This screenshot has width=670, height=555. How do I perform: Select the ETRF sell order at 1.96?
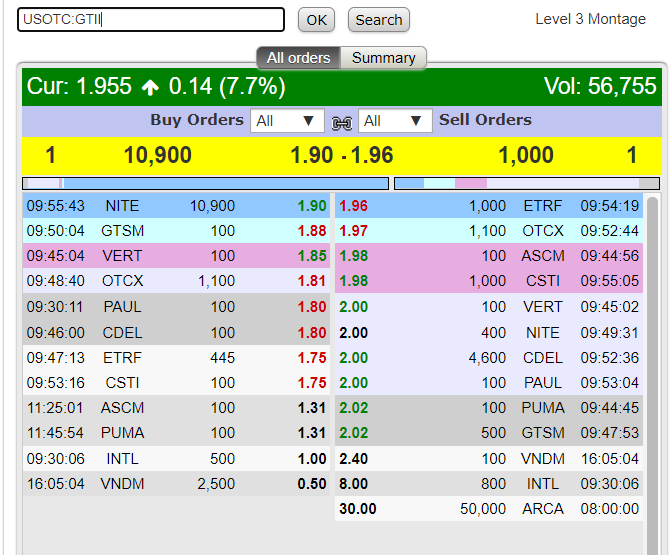(489, 206)
